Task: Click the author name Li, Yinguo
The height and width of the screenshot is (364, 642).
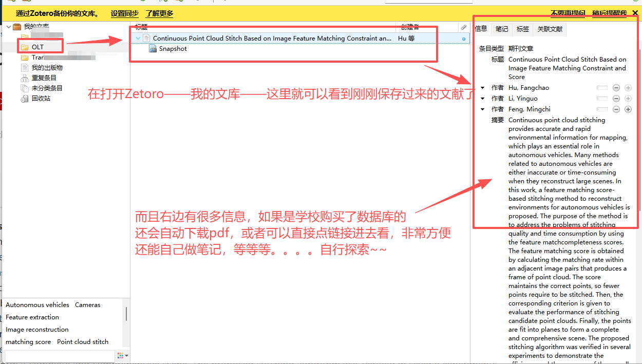Action: pyautogui.click(x=523, y=99)
